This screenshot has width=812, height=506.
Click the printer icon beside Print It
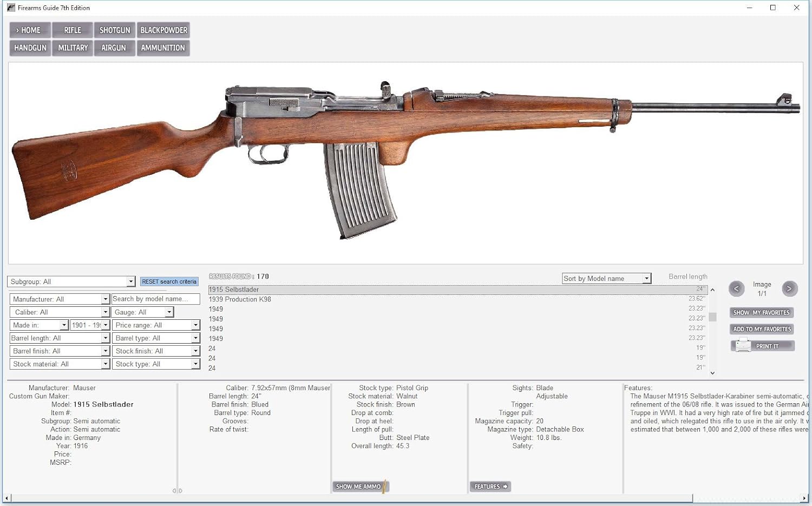click(x=743, y=345)
